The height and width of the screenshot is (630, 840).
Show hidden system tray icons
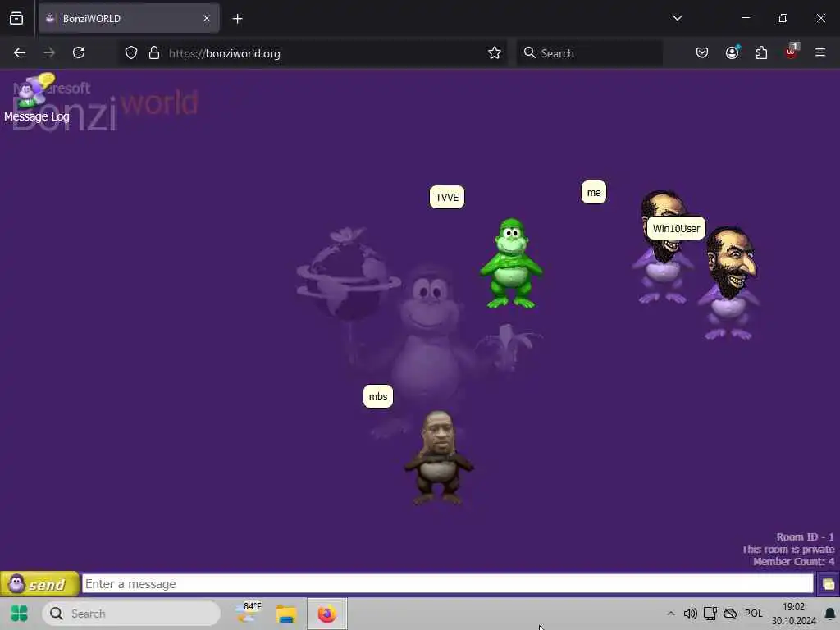click(671, 614)
